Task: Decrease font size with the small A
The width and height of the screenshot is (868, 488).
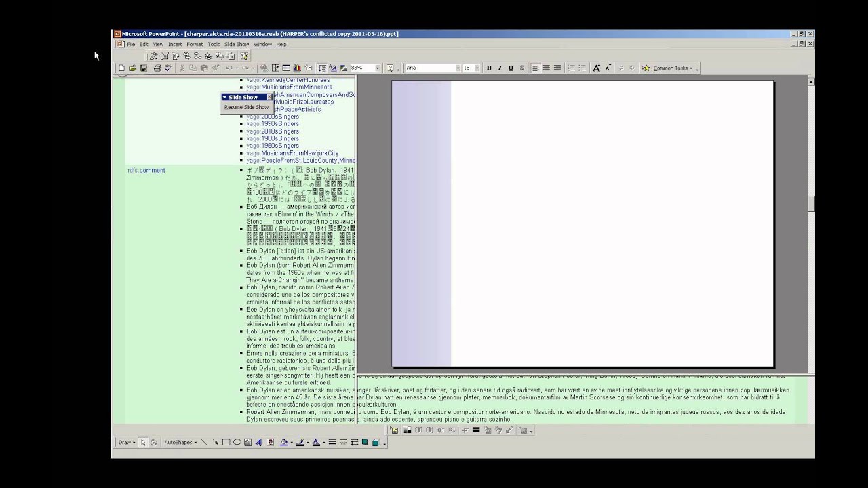Action: [x=608, y=68]
